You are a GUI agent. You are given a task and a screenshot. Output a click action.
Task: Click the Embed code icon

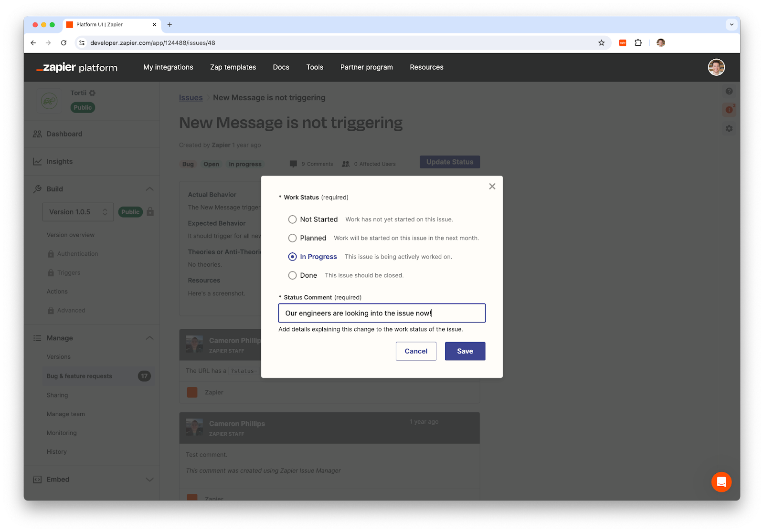pos(37,480)
